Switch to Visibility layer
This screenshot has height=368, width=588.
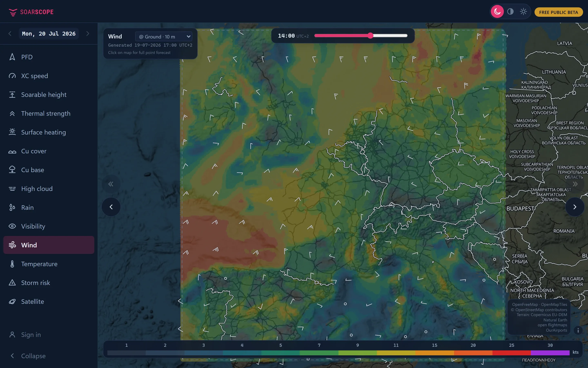[x=49, y=226]
